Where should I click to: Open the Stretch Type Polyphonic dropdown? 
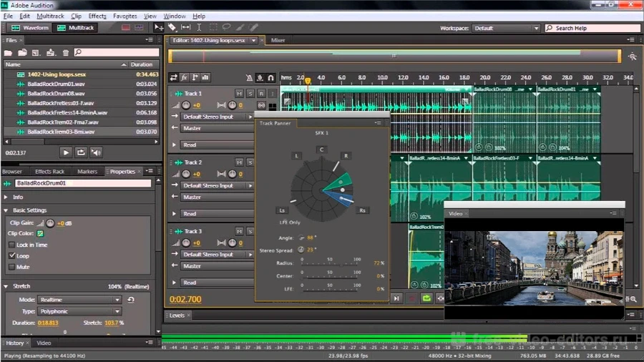(x=79, y=311)
